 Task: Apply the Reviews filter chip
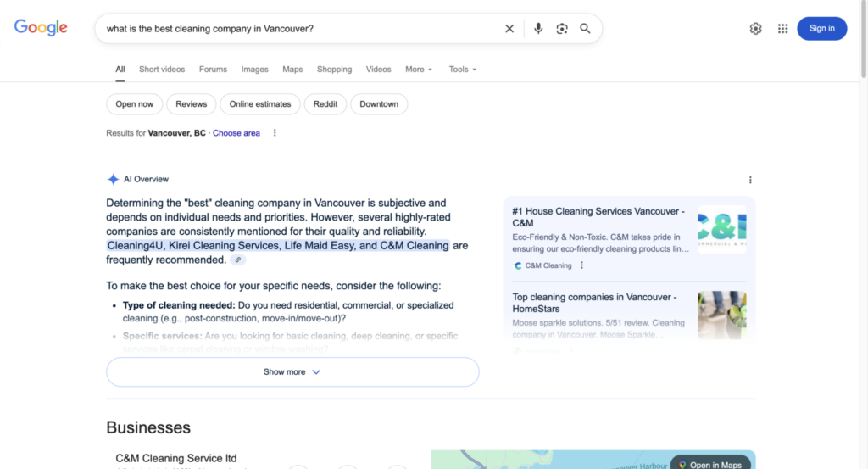(x=191, y=104)
